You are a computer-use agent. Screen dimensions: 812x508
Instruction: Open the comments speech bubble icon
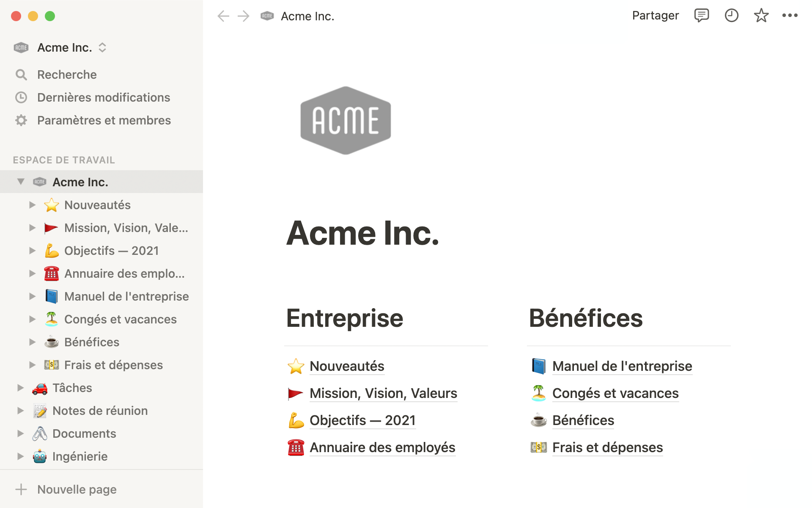[701, 16]
